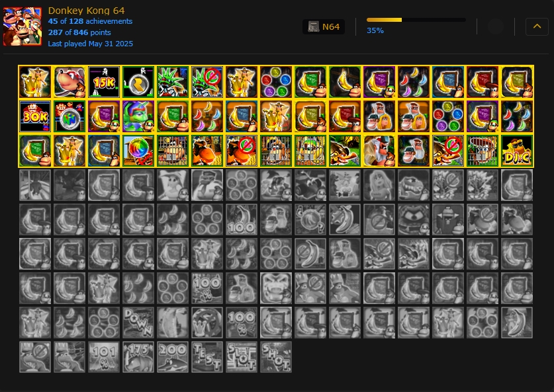This screenshot has height=392, width=554.
Task: Open the Donkey Kong 64 cover thumbnail
Action: pos(23,26)
